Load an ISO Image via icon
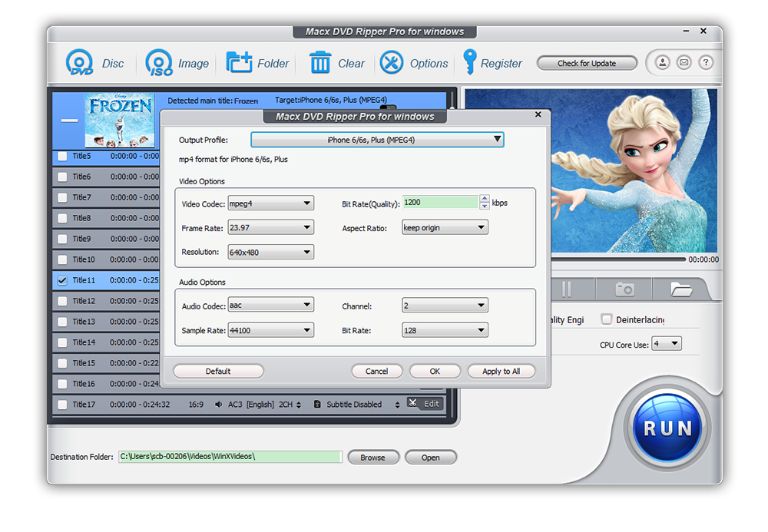The width and height of the screenshot is (768, 532). [159, 63]
